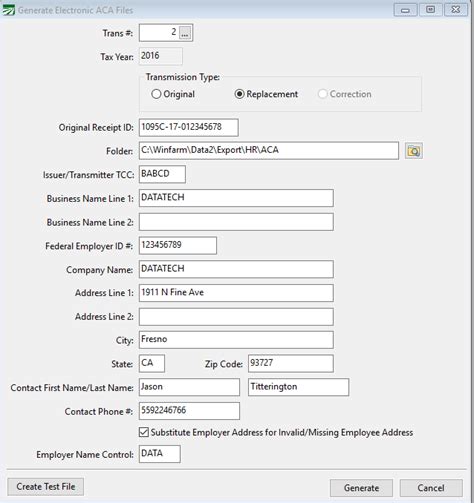The width and height of the screenshot is (474, 503).
Task: Click the Generate button
Action: coord(361,488)
